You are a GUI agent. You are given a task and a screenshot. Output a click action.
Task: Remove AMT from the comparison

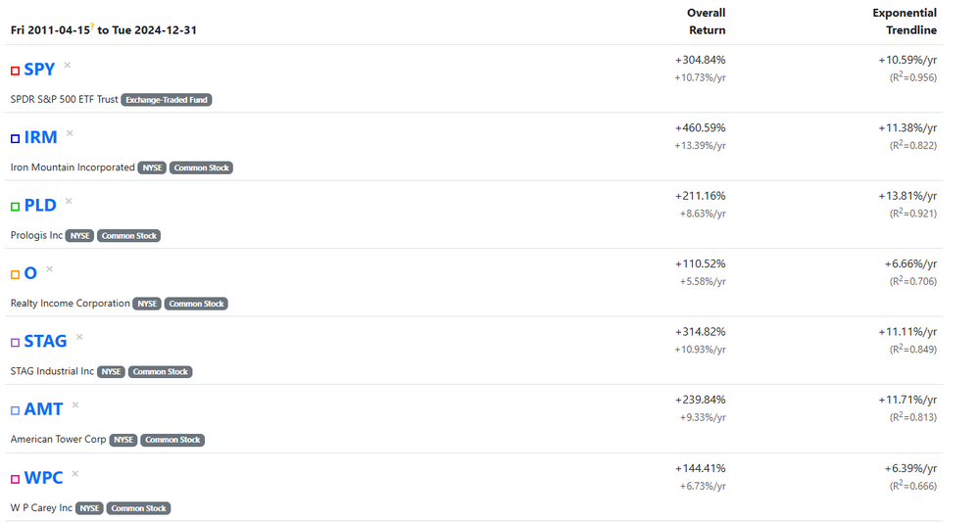pyautogui.click(x=75, y=404)
